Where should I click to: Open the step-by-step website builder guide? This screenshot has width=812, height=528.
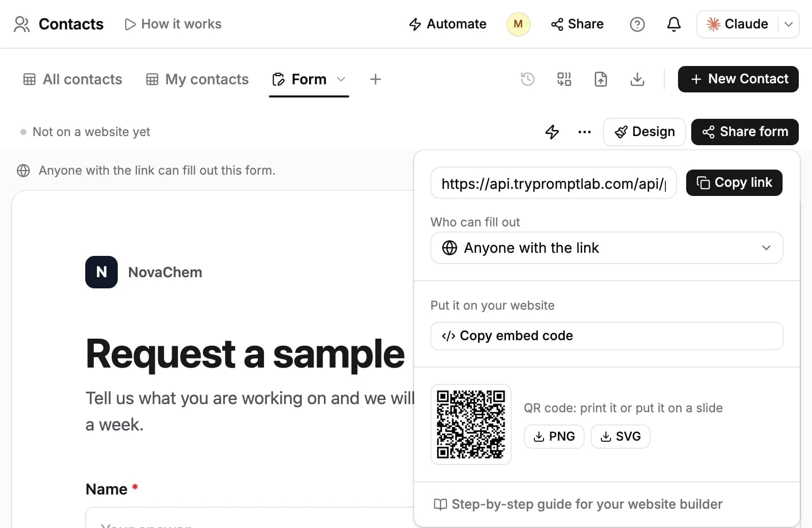tap(578, 504)
